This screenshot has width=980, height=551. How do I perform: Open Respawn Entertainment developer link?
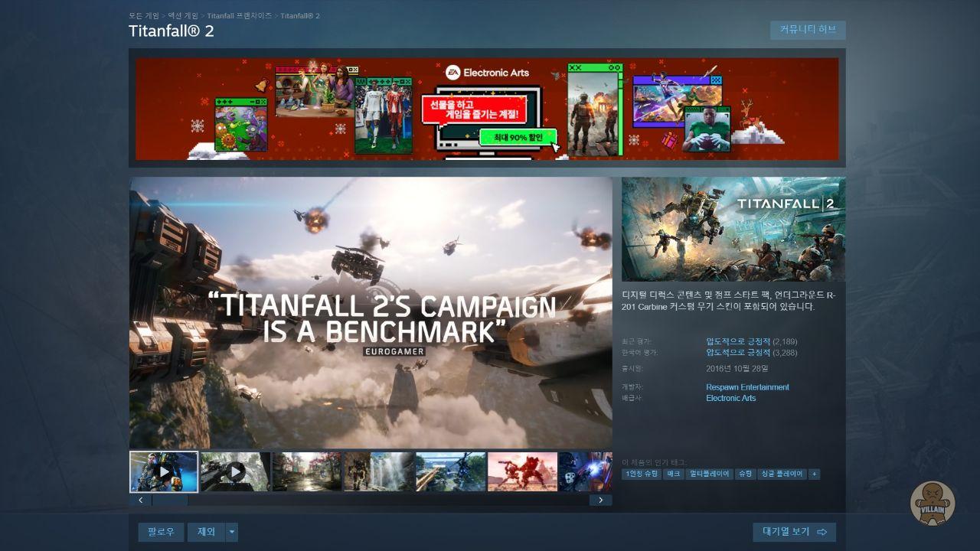(747, 387)
